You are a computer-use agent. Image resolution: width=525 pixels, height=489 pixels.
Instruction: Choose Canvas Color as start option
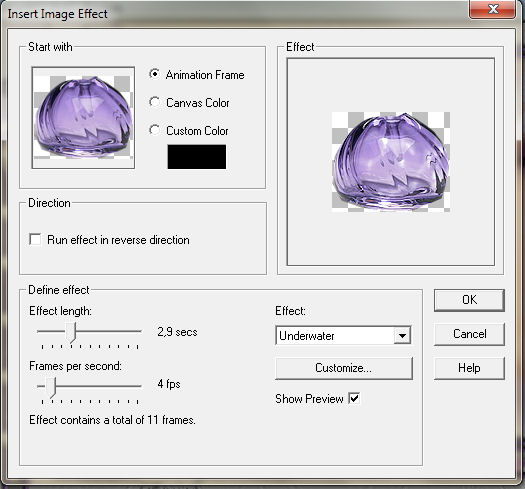(154, 102)
